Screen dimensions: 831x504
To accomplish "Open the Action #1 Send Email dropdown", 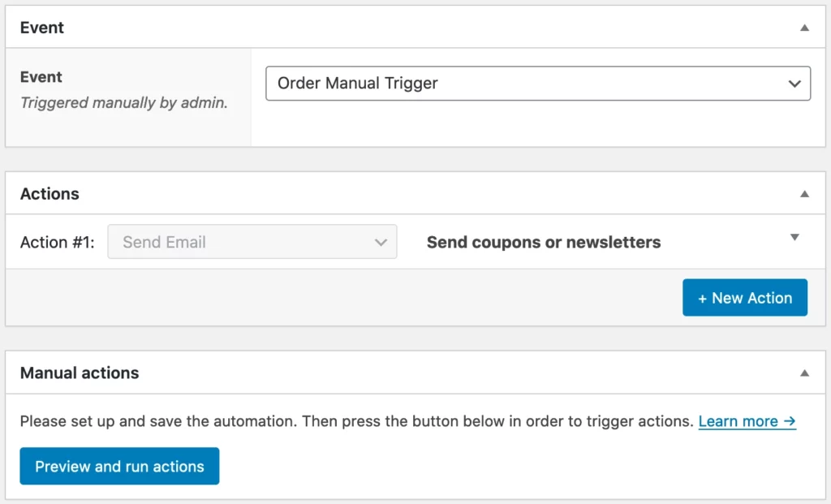I will point(252,241).
